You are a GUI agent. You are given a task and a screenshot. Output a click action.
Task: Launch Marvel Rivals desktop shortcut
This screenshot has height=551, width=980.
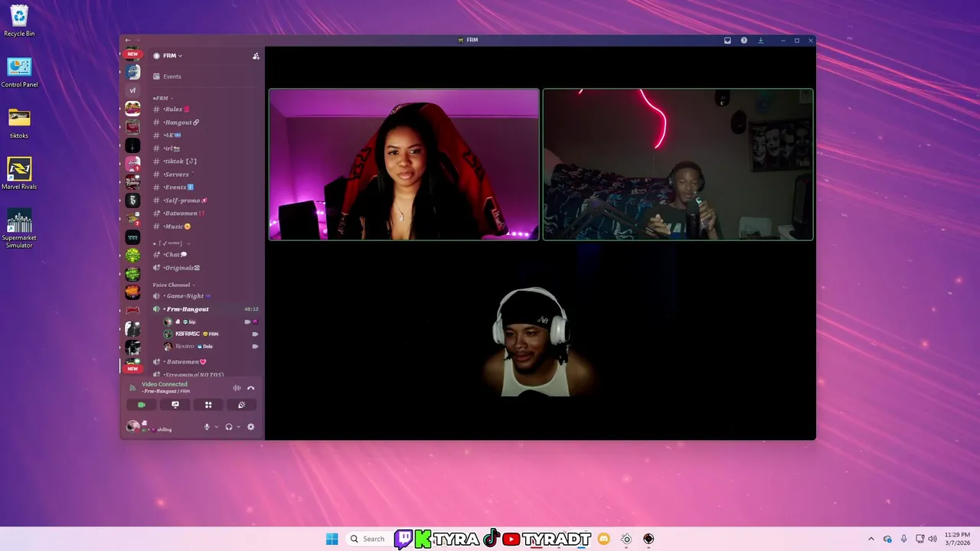click(19, 174)
